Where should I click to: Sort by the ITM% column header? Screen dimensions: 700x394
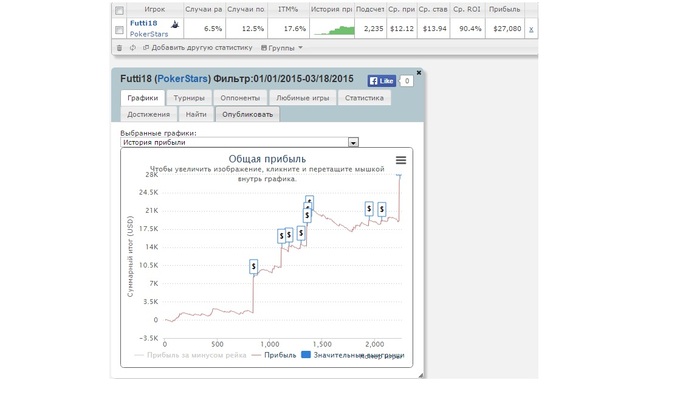coord(288,9)
